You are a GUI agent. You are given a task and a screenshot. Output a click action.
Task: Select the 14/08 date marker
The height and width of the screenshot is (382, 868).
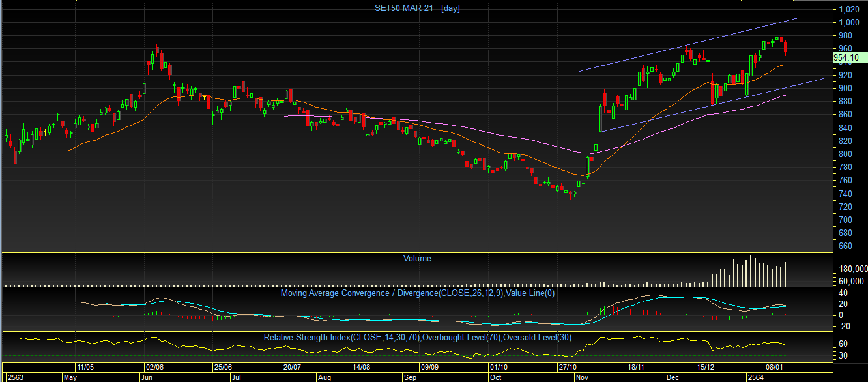(360, 367)
